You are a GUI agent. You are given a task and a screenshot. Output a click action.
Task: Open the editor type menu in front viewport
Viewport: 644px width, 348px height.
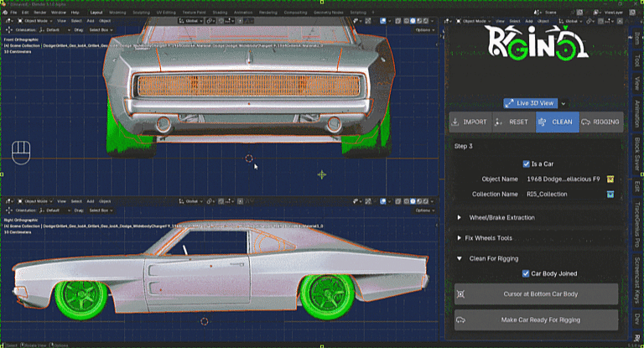pyautogui.click(x=9, y=20)
